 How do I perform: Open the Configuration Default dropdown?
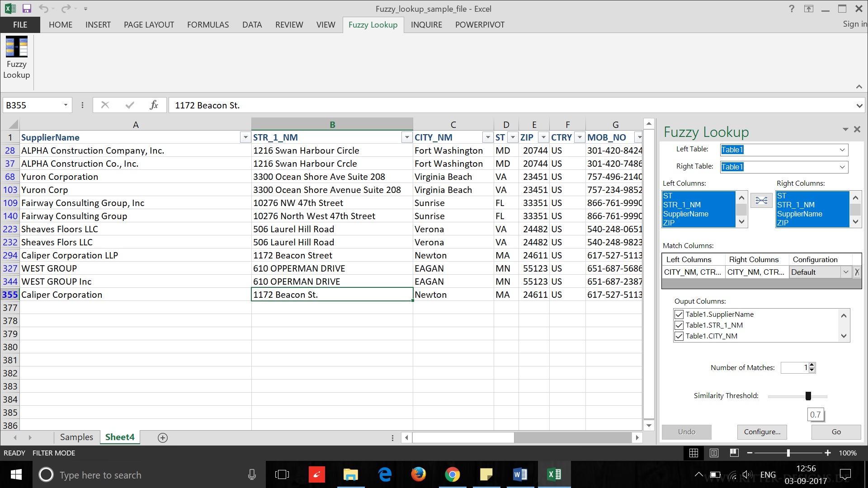(845, 272)
